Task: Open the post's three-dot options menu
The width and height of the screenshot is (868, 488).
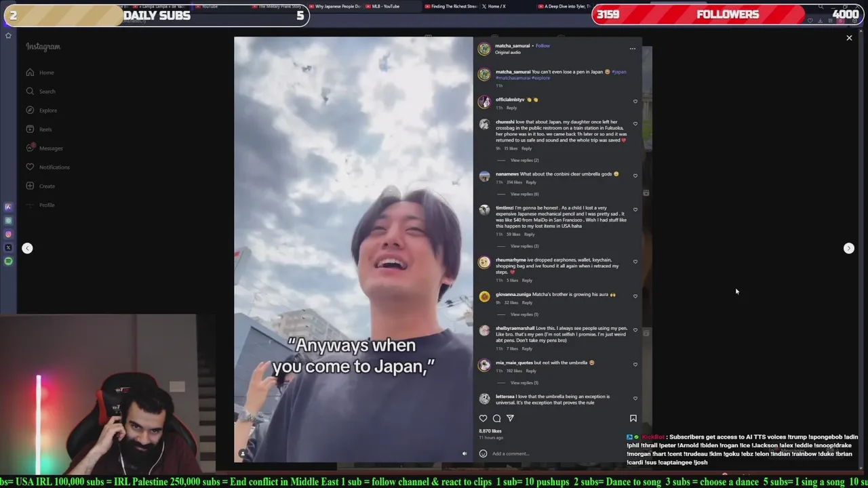Action: pyautogui.click(x=633, y=49)
